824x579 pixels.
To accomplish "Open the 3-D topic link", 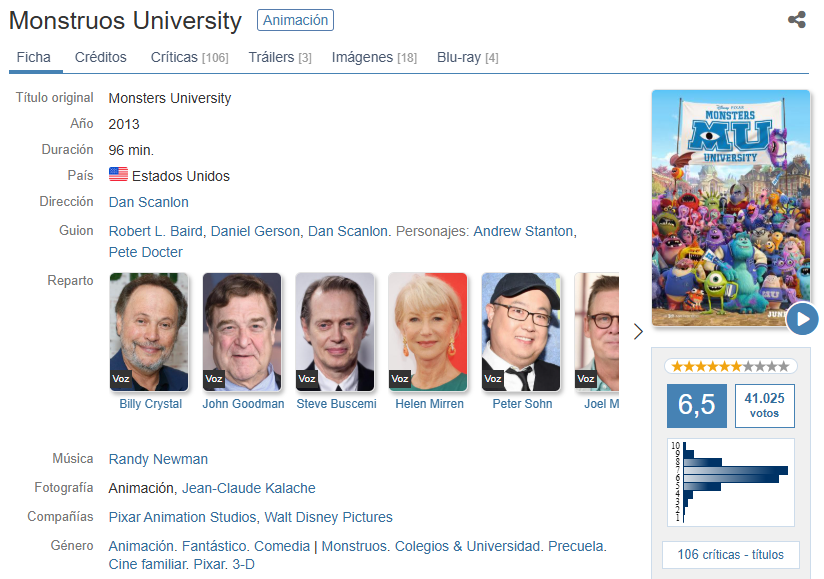I will [x=243, y=564].
